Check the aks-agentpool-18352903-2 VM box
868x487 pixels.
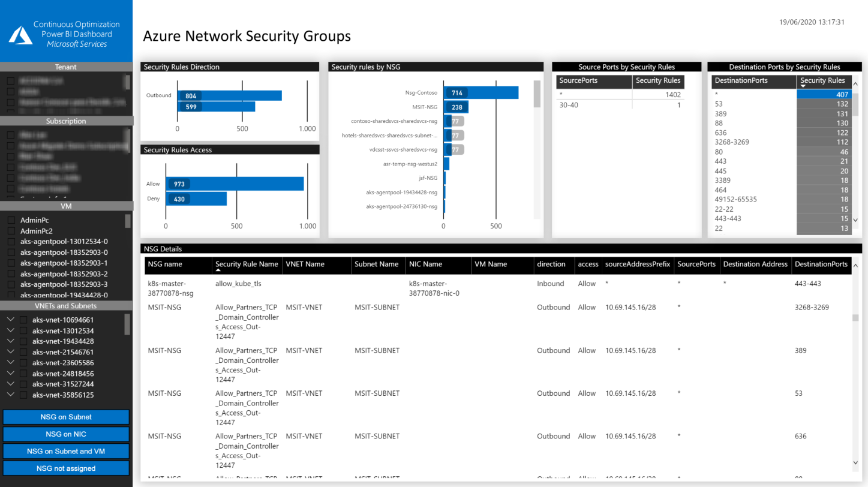tap(11, 274)
